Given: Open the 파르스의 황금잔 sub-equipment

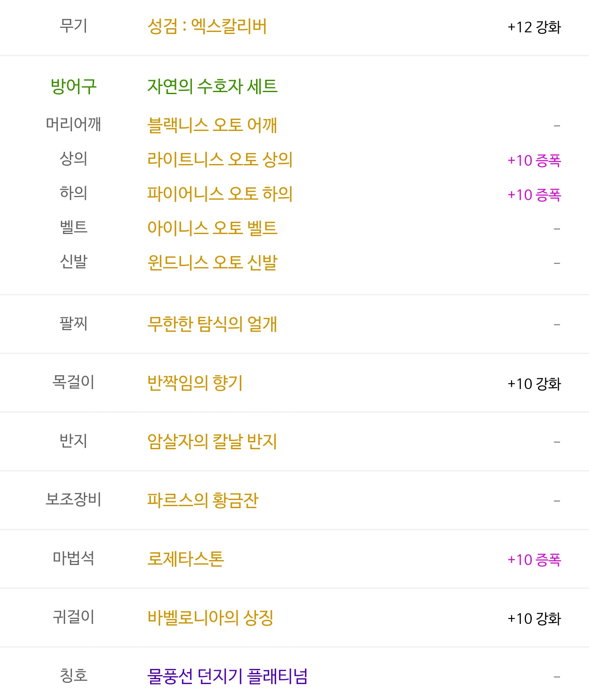Looking at the screenshot, I should pos(203,500).
